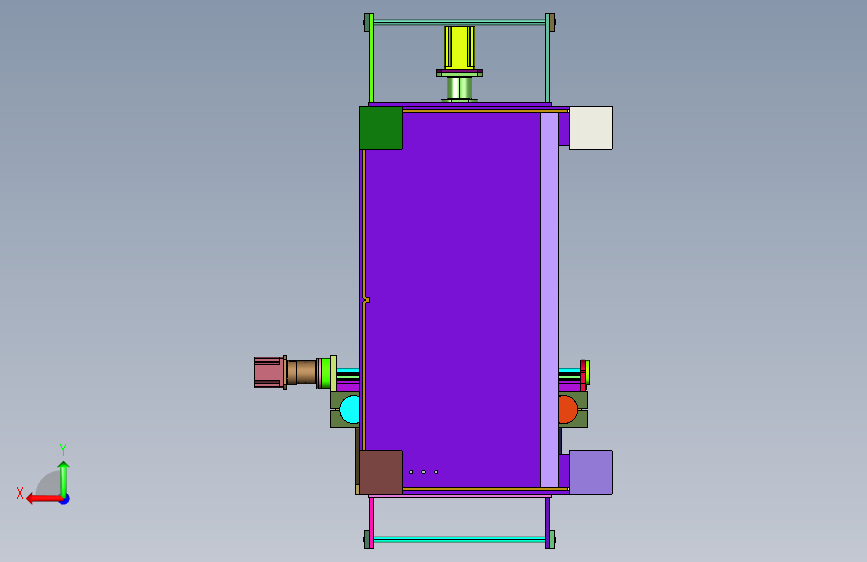The image size is (867, 562).
Task: Select the cyan circular shaft end
Action: tap(350, 409)
